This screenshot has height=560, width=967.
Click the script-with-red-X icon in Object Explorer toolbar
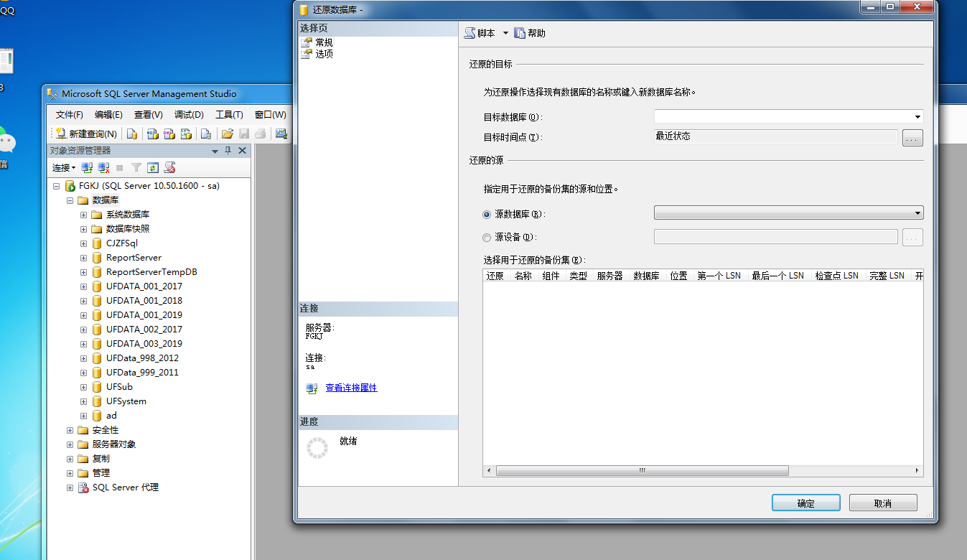coord(169,167)
